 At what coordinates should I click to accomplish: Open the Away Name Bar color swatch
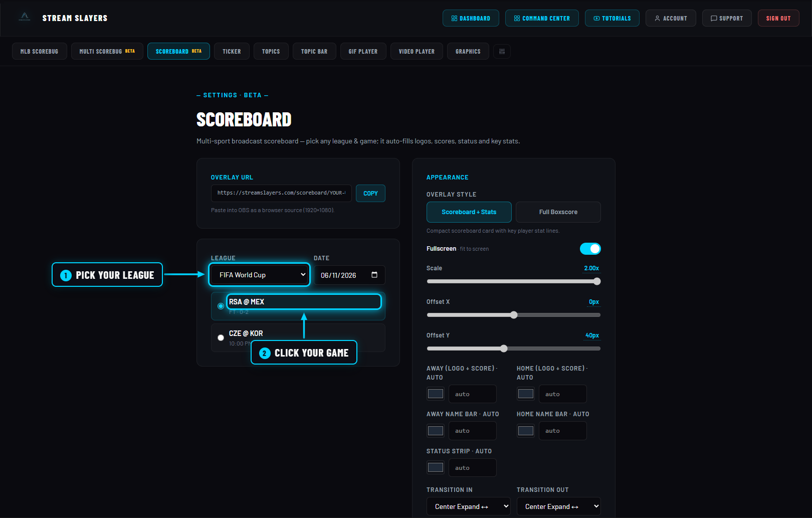tap(435, 431)
